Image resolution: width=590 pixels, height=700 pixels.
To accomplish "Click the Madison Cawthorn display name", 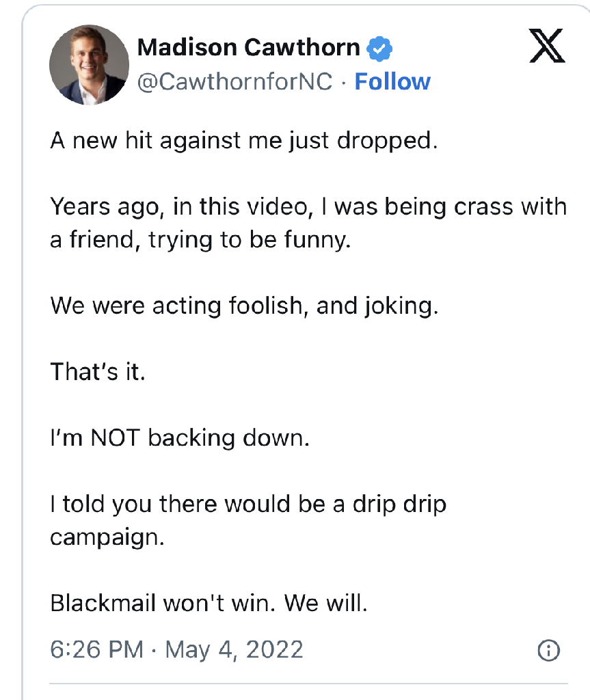I will coord(248,47).
